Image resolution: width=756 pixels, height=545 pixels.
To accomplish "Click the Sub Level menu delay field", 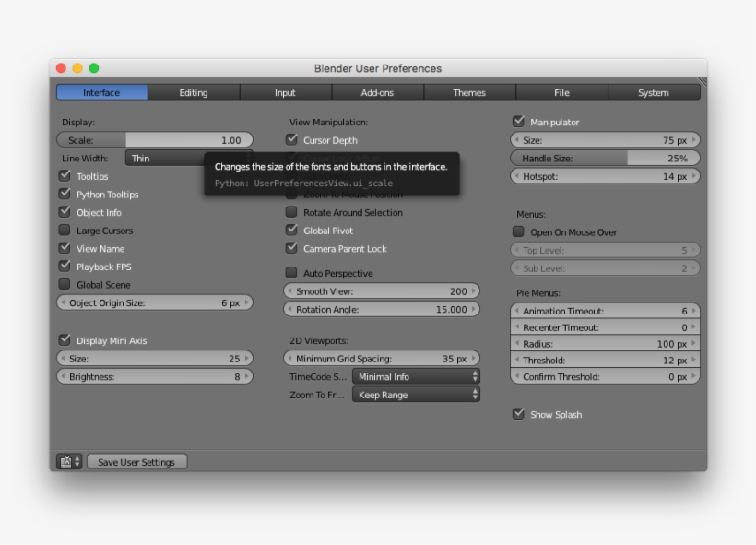I will click(x=605, y=268).
